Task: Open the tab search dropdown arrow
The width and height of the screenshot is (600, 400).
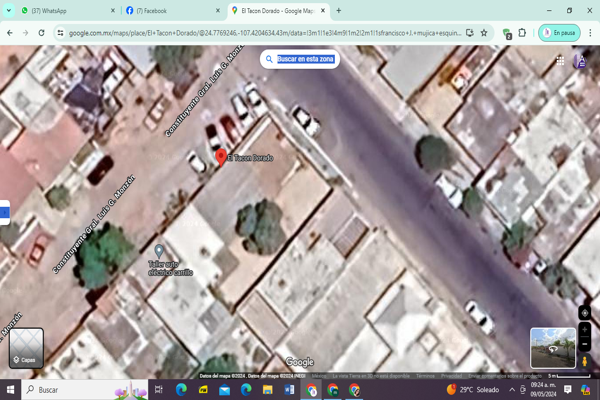Action: tap(8, 10)
